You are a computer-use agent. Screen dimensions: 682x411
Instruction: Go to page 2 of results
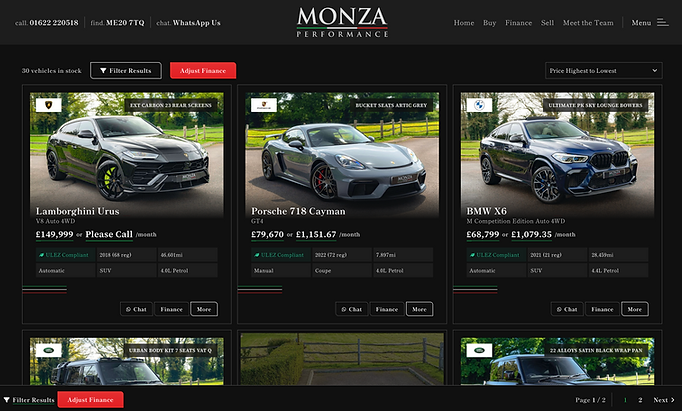(640, 400)
